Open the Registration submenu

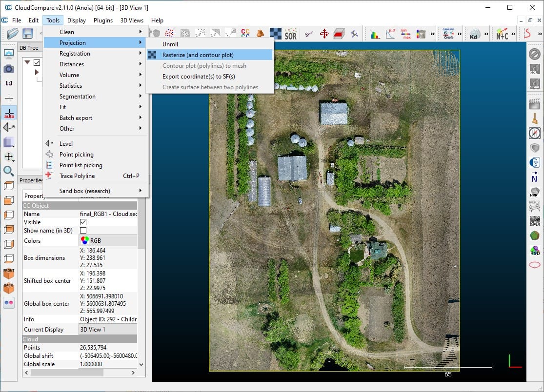[96, 53]
